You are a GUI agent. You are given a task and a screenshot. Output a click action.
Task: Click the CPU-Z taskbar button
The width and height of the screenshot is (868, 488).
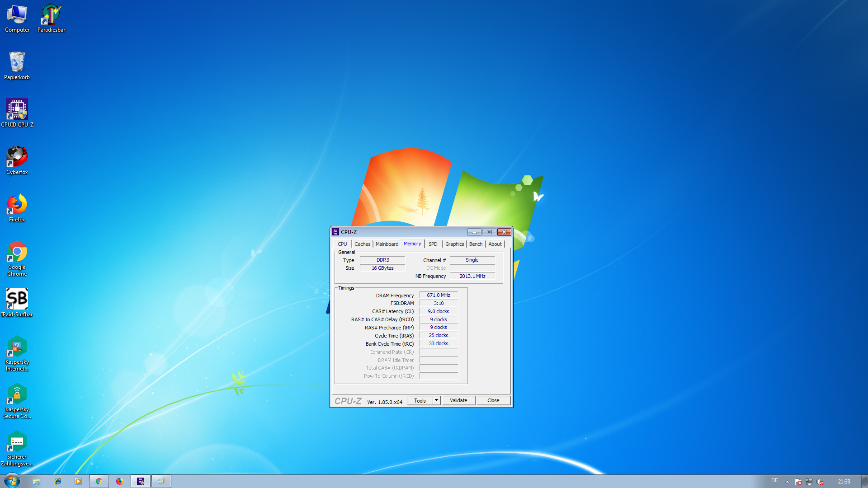tap(141, 481)
